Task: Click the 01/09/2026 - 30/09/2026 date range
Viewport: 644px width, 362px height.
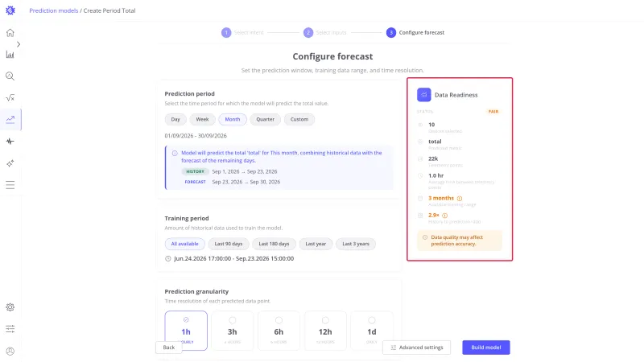Action: 196,136
